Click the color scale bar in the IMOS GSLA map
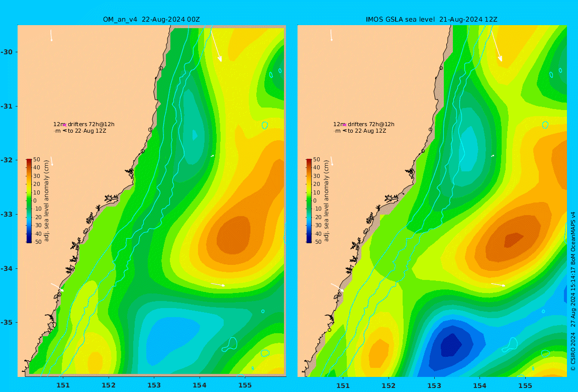Screen dimensions: 578x392 tap(309, 201)
